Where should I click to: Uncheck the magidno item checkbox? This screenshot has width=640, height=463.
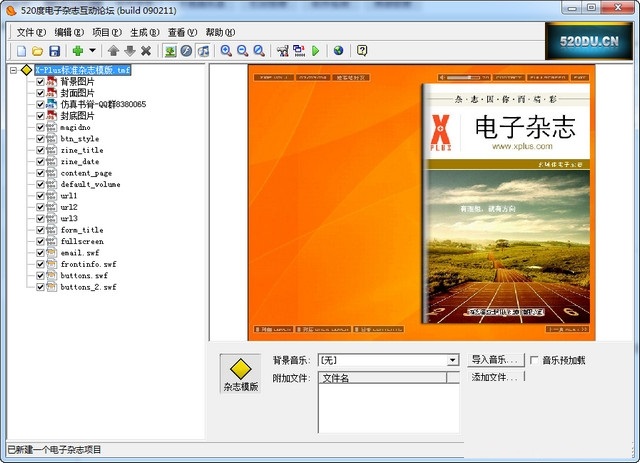coord(41,127)
